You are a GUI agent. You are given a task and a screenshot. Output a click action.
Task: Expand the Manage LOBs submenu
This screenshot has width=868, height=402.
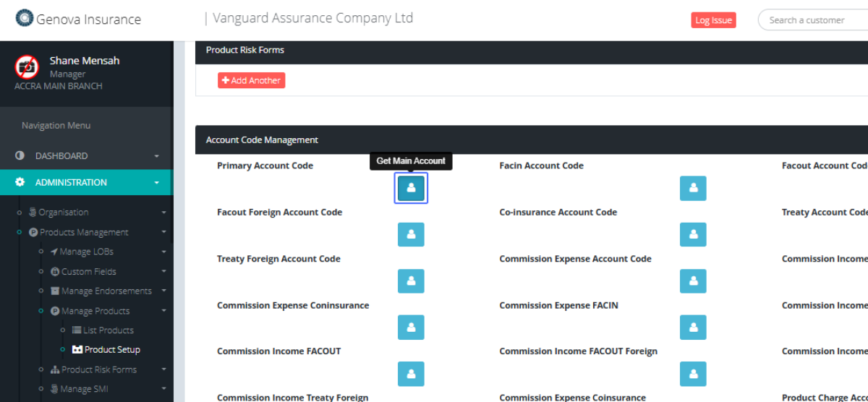click(87, 252)
